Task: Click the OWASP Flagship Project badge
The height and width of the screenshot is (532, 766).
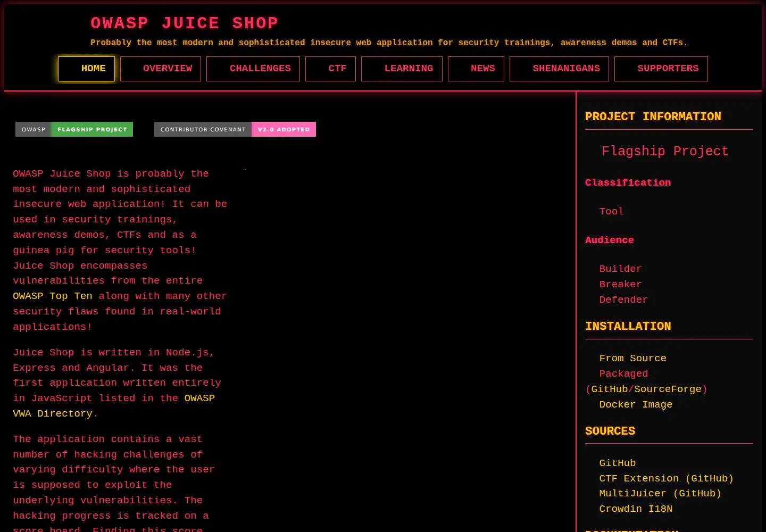Action: (x=74, y=129)
